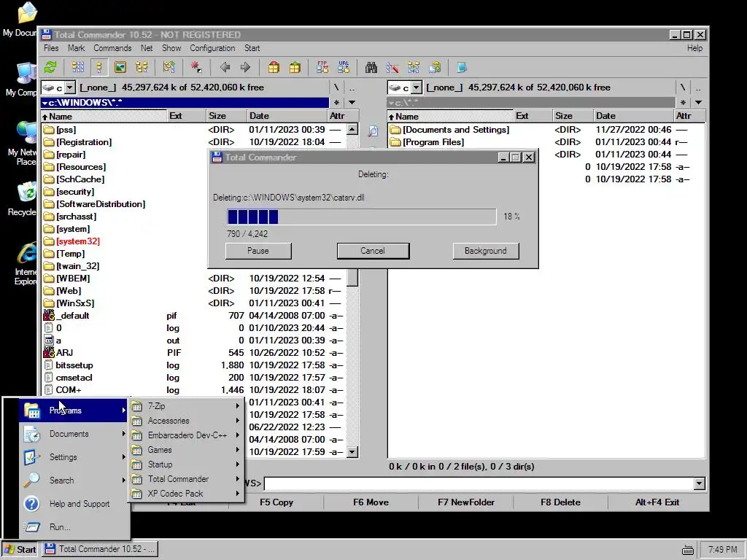Open the URL new FTP connection icon
This screenshot has height=560, width=747.
[344, 68]
